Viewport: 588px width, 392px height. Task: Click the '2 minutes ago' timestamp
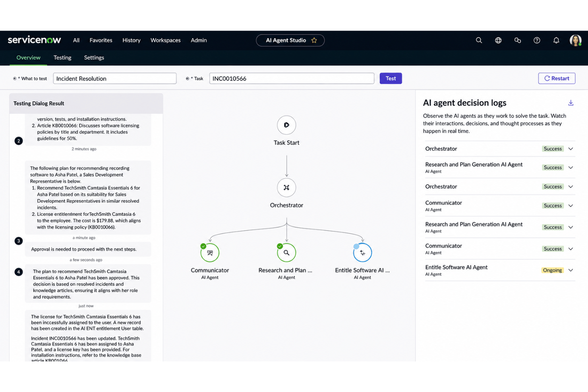click(84, 149)
